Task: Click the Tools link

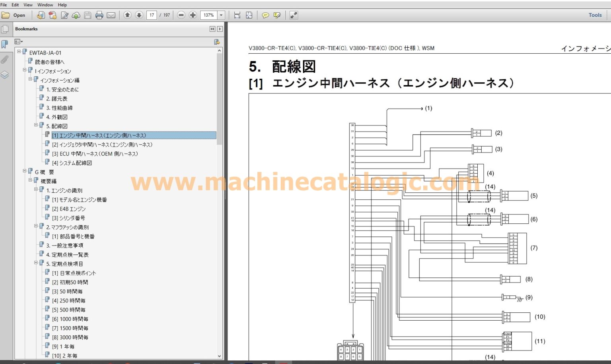Action: tap(595, 15)
